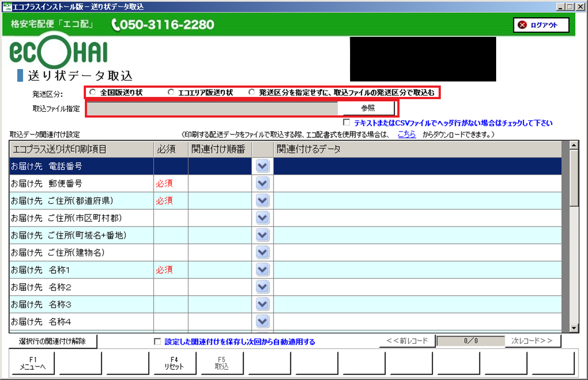
Task: Select the お届け先 ご住所(市区町村郡) row label
Action: [x=66, y=218]
